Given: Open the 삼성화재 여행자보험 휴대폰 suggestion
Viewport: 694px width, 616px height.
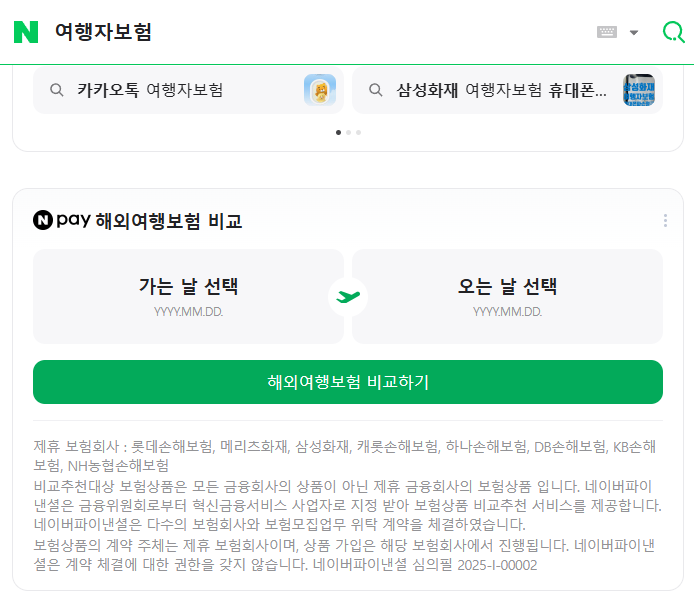Looking at the screenshot, I should pyautogui.click(x=507, y=90).
